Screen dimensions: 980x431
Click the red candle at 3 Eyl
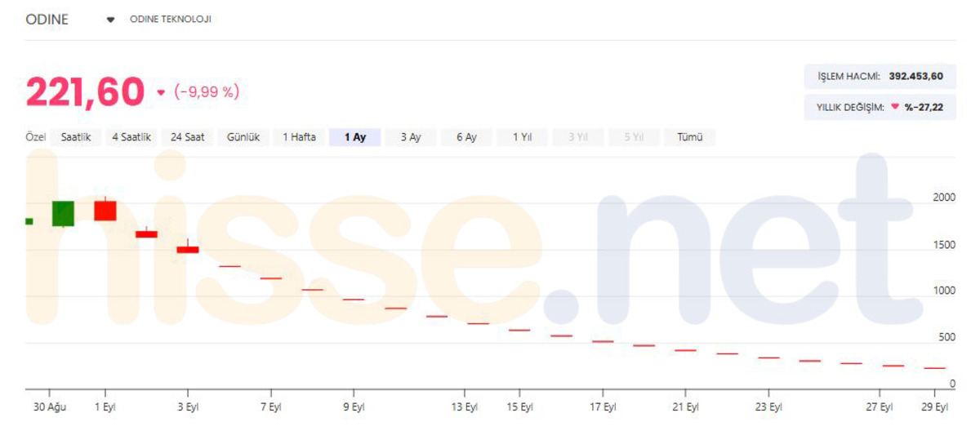188,249
